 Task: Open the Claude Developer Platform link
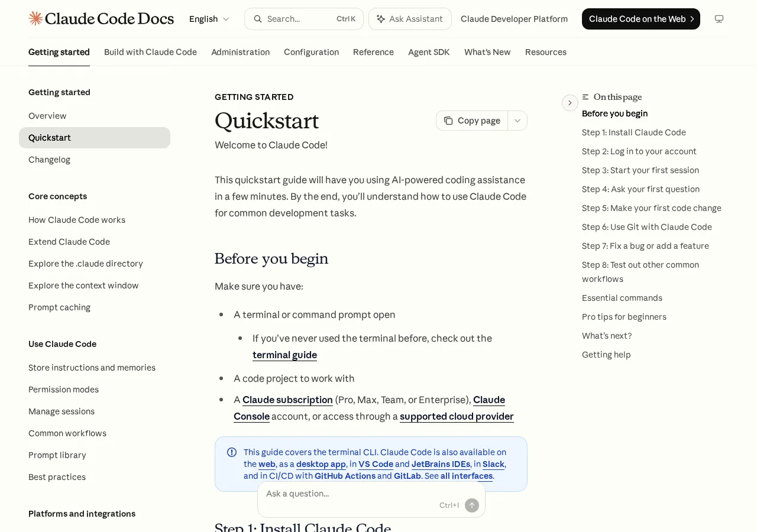coord(514,19)
